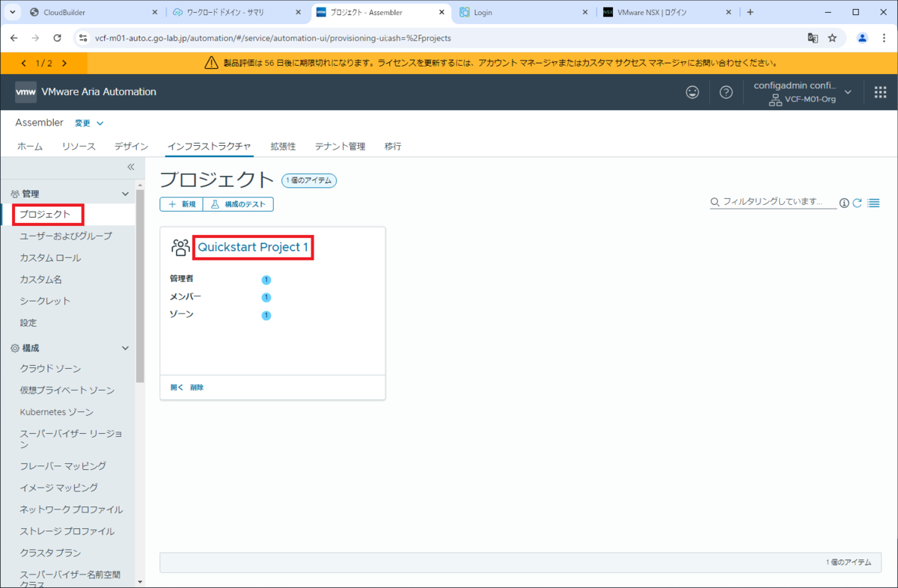
Task: Collapse the 管理 sidebar section
Action: pyautogui.click(x=125, y=194)
